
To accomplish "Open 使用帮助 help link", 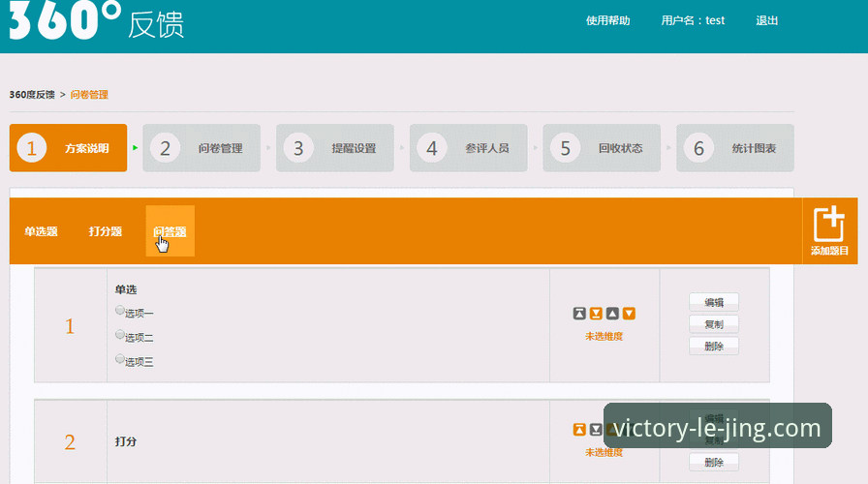I will (x=607, y=20).
